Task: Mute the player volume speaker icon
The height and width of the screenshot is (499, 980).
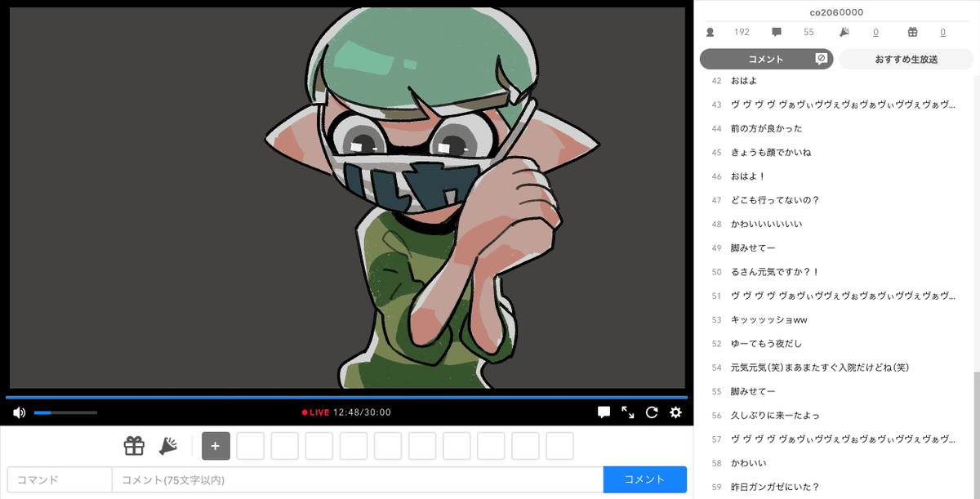Action: [x=19, y=412]
